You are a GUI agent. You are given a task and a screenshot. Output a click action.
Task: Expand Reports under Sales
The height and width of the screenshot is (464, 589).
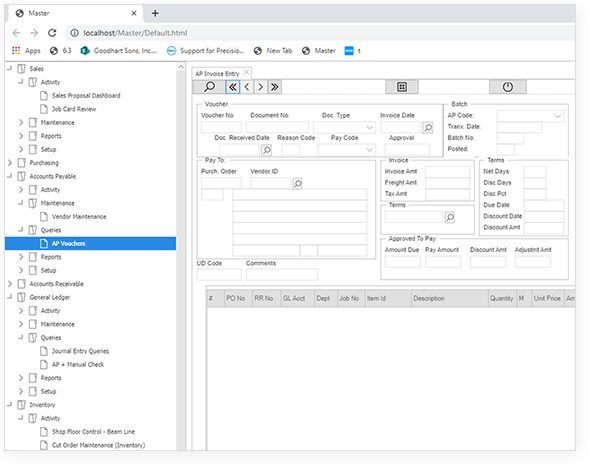21,136
